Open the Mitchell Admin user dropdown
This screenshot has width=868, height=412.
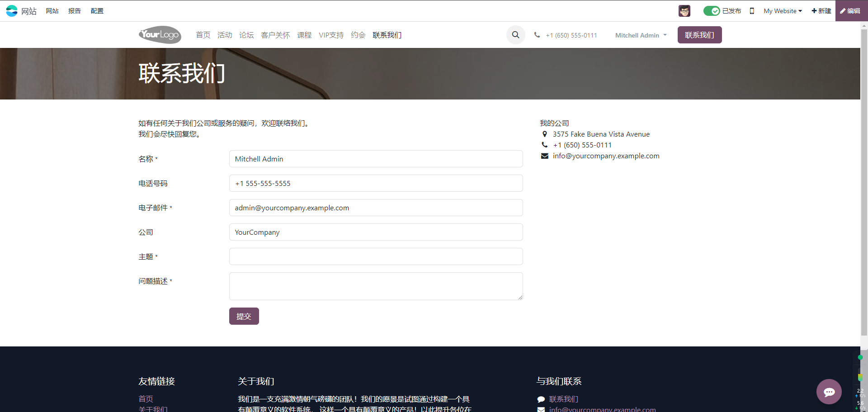[641, 35]
